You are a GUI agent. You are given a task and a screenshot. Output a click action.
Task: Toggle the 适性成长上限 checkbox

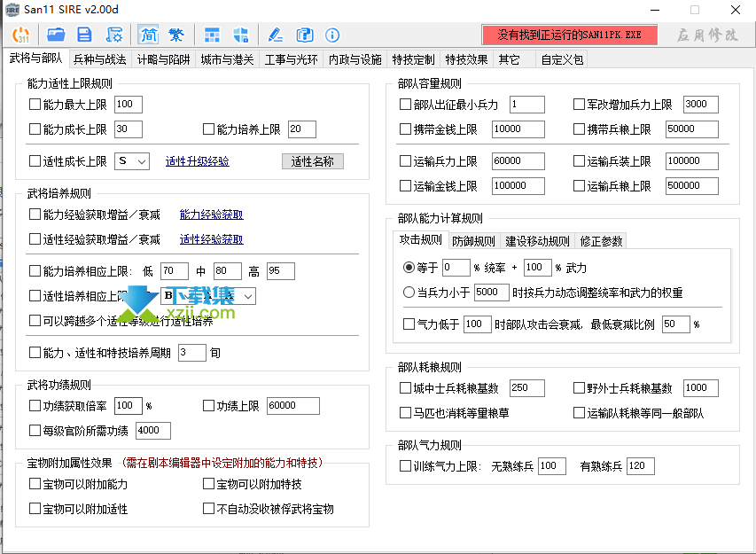35,161
